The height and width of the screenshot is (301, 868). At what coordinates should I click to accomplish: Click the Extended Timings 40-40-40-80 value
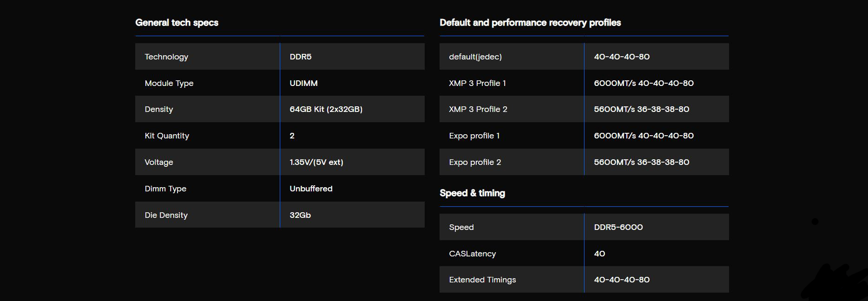pyautogui.click(x=622, y=280)
